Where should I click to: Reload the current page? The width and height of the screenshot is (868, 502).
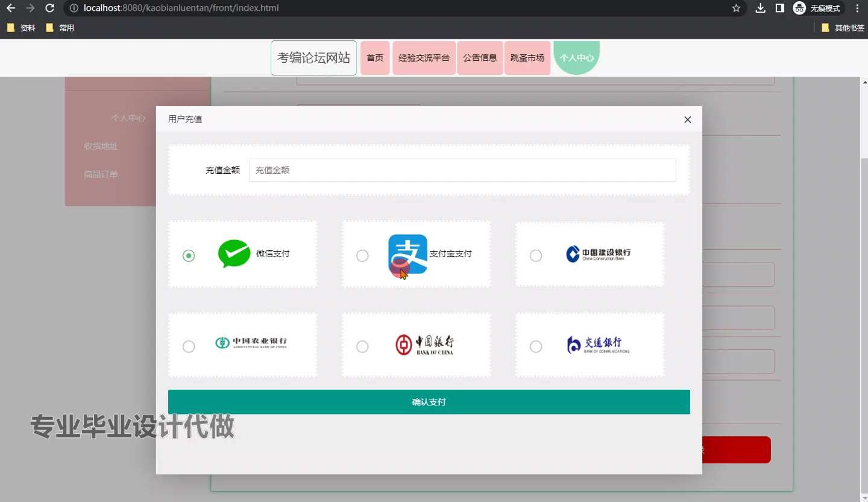pyautogui.click(x=50, y=8)
